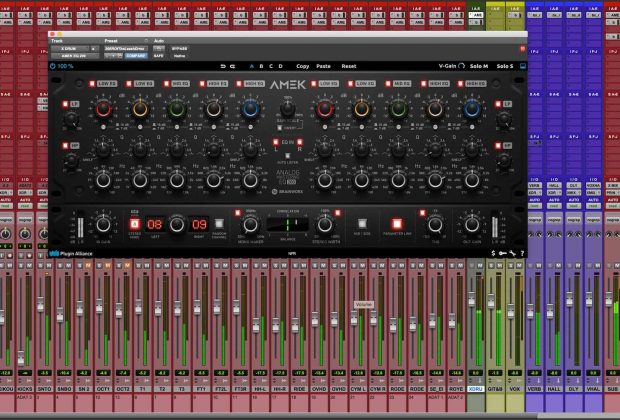This screenshot has height=420, width=620.
Task: Open the help question mark icon
Action: (524, 253)
